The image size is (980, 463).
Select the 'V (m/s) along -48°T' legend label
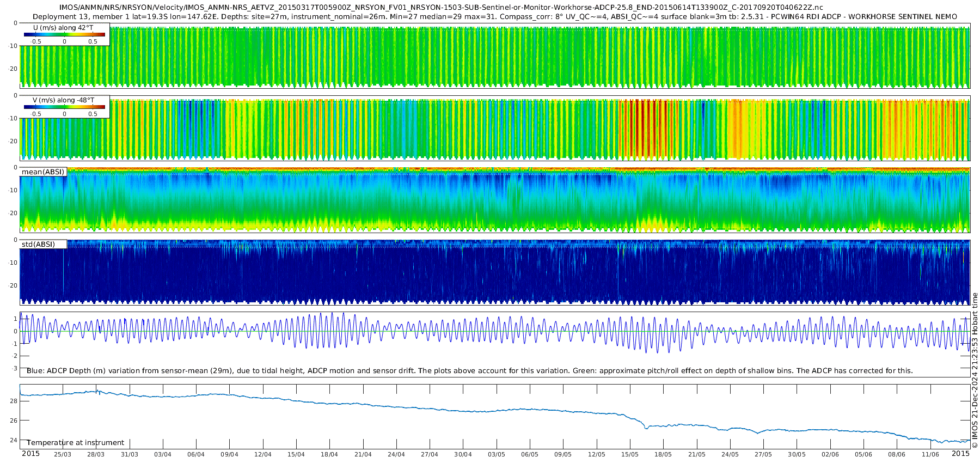(63, 100)
